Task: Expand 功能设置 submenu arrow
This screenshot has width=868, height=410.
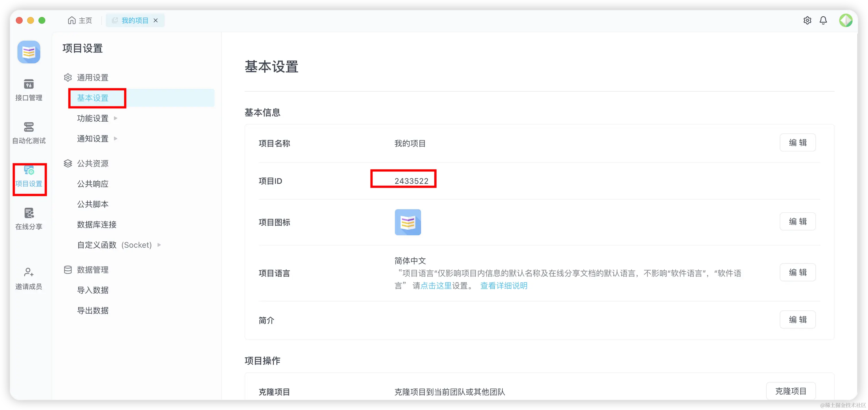Action: coord(116,118)
